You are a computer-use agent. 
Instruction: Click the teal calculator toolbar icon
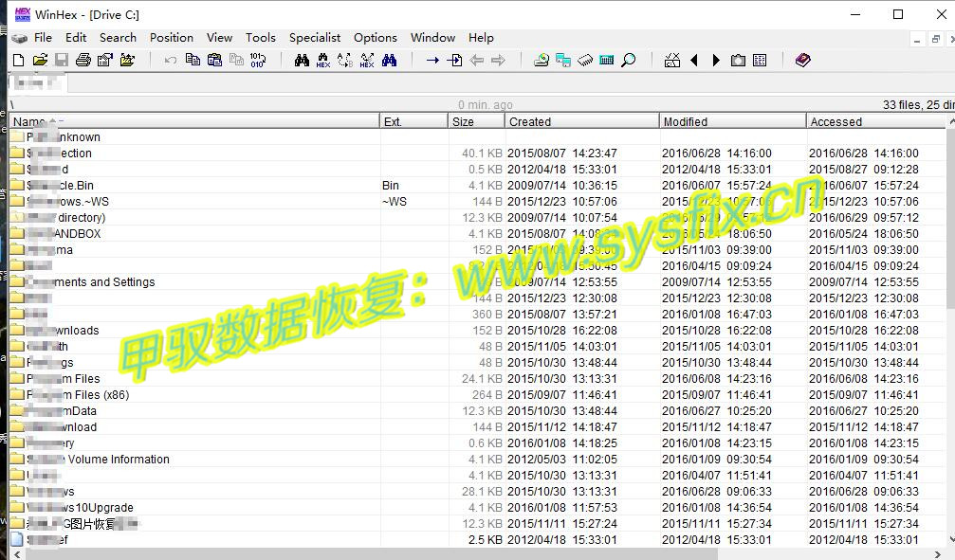coord(607,60)
